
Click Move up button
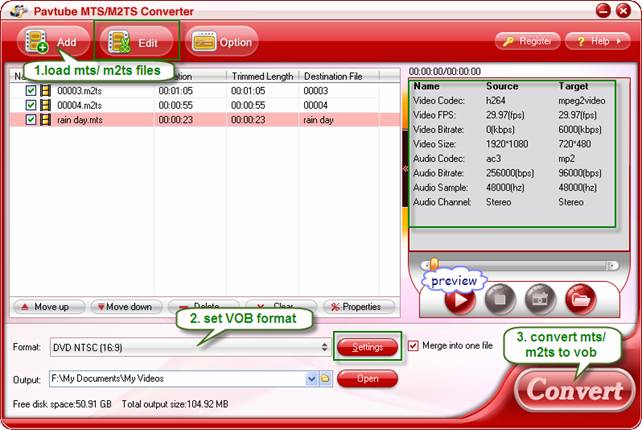coord(49,307)
